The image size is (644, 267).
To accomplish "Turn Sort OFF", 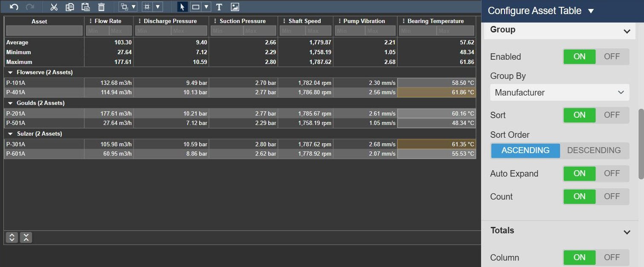I will pos(612,115).
